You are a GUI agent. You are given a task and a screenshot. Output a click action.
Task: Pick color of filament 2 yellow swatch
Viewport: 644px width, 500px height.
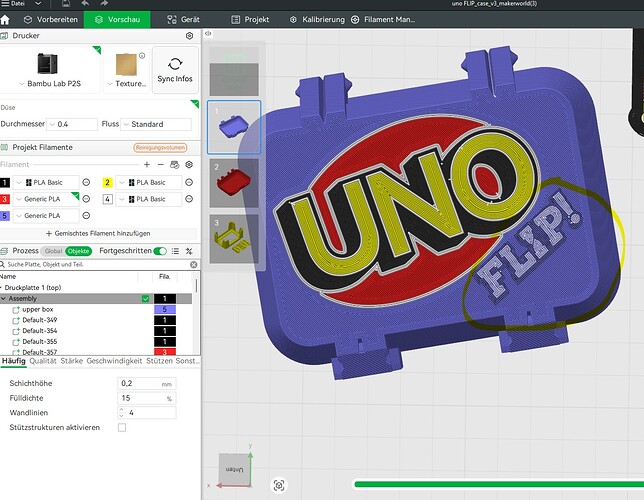coord(107,182)
